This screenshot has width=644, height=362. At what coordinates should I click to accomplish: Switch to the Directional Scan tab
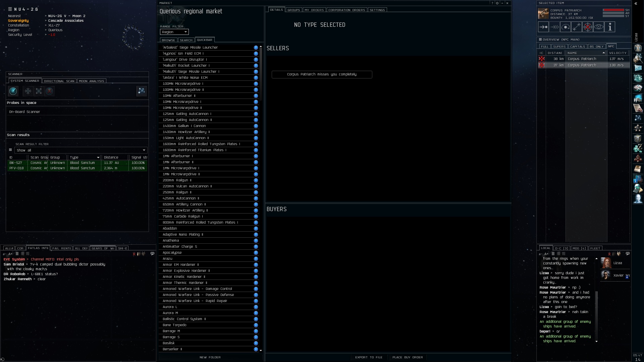point(59,81)
